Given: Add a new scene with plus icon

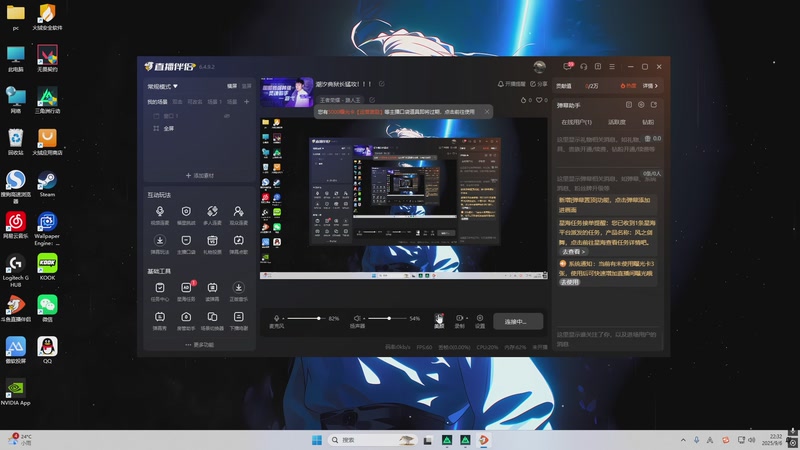Looking at the screenshot, I should (246, 102).
